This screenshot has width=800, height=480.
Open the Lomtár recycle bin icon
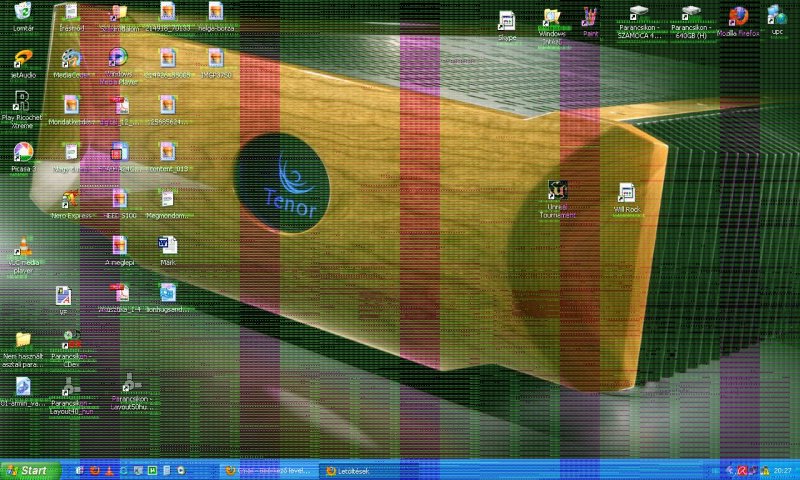click(23, 12)
